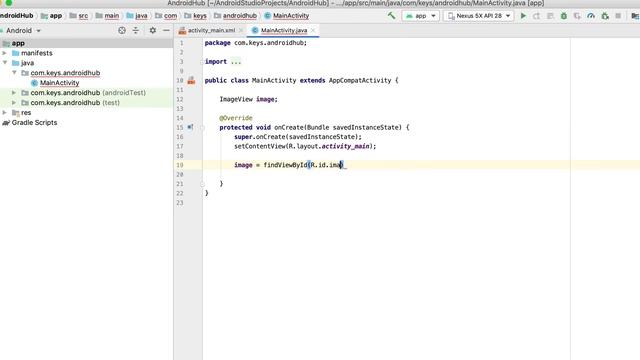The image size is (640, 360).
Task: Click the java breadcrumb item
Action: [137, 16]
